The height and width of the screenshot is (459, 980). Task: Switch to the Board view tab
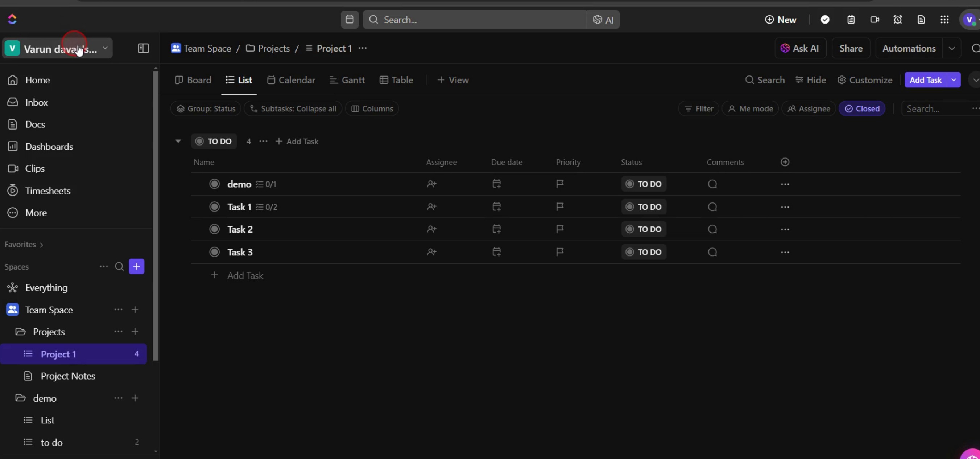click(193, 80)
